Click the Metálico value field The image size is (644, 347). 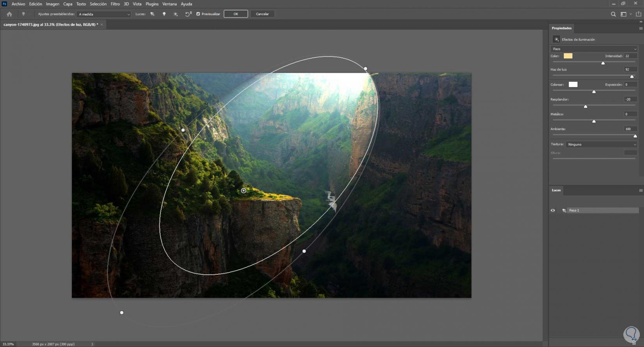tap(630, 114)
